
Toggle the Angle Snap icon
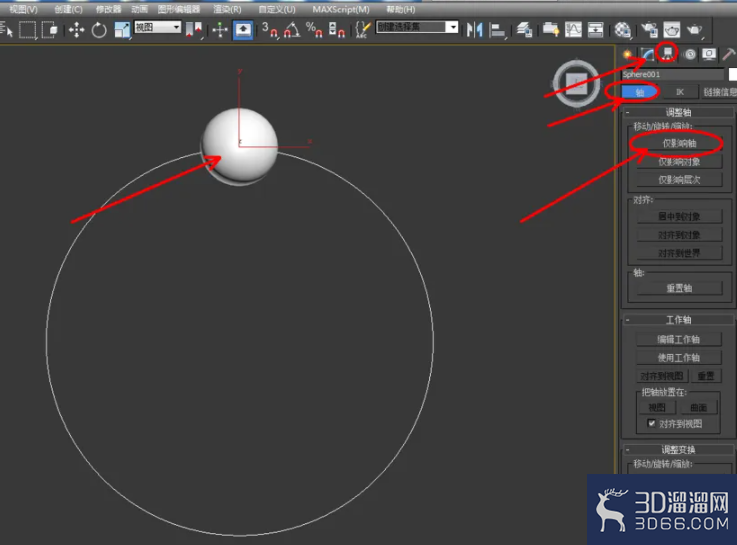coord(292,30)
